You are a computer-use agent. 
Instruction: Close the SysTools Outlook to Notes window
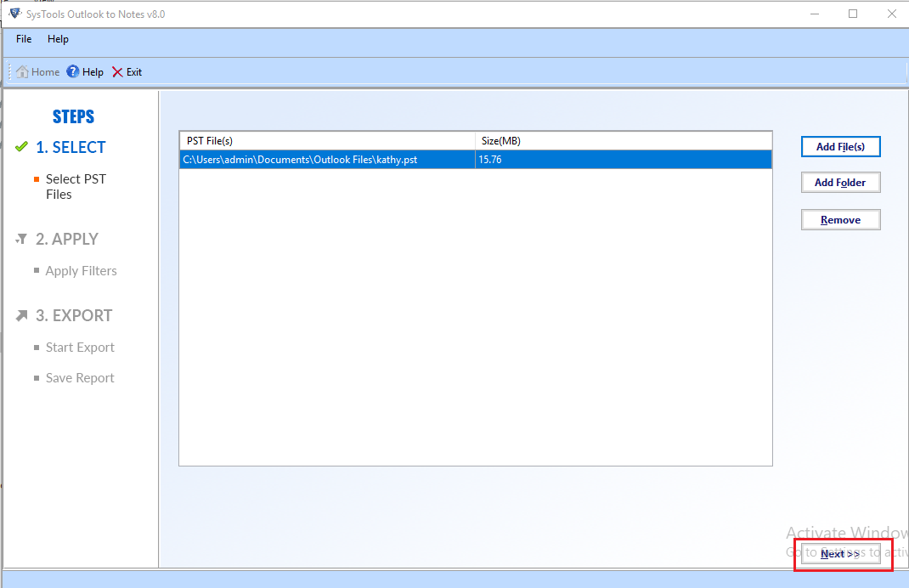(892, 14)
